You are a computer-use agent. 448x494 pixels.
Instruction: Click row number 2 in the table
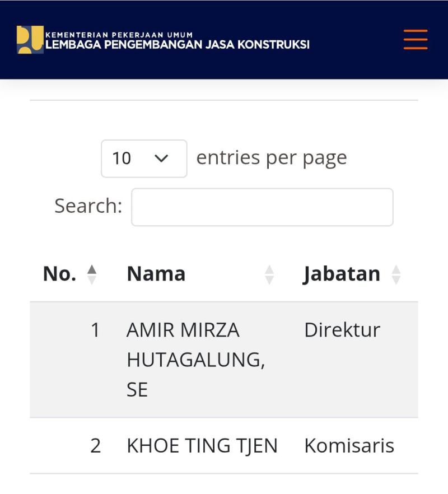coord(95,446)
